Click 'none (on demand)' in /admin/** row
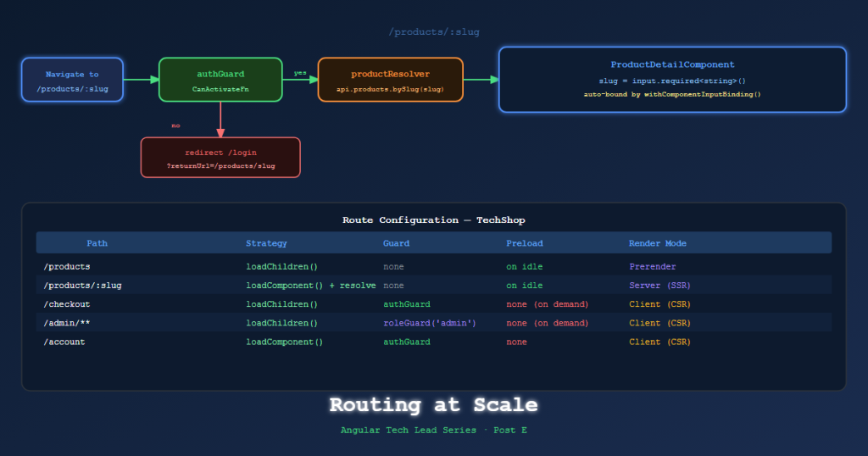 pos(548,323)
